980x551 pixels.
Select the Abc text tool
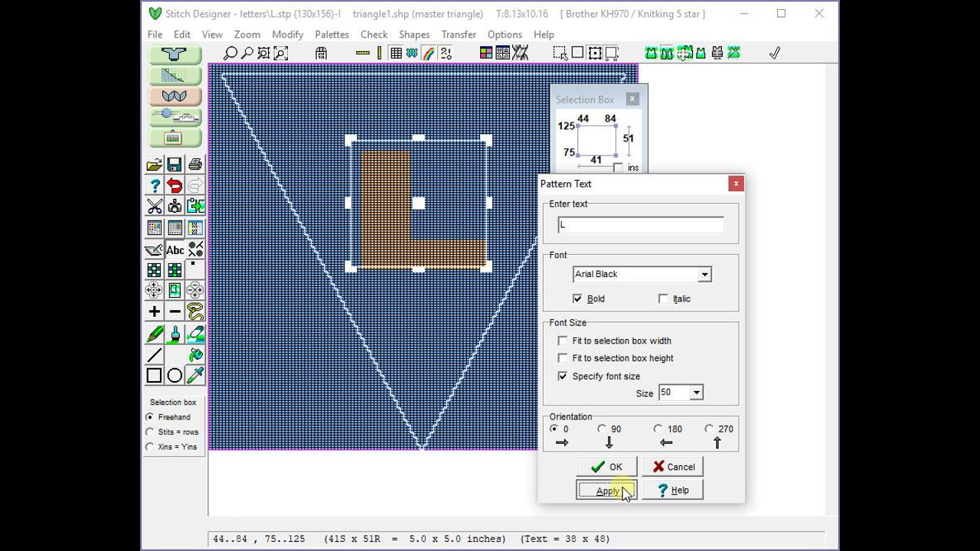tap(175, 249)
